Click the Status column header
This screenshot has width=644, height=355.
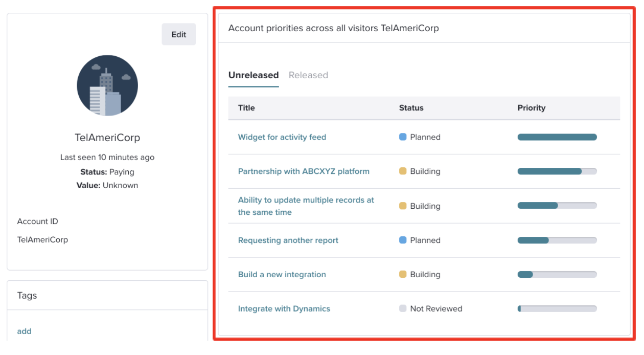pos(411,108)
